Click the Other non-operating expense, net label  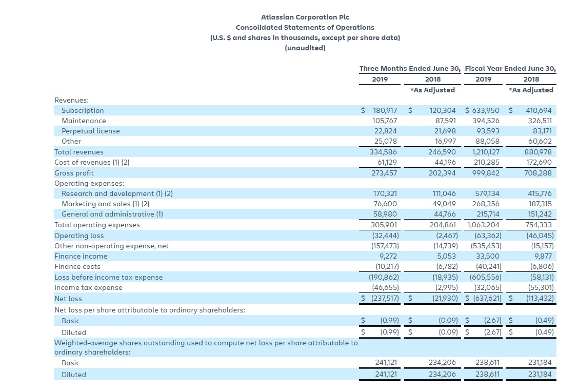tap(111, 246)
